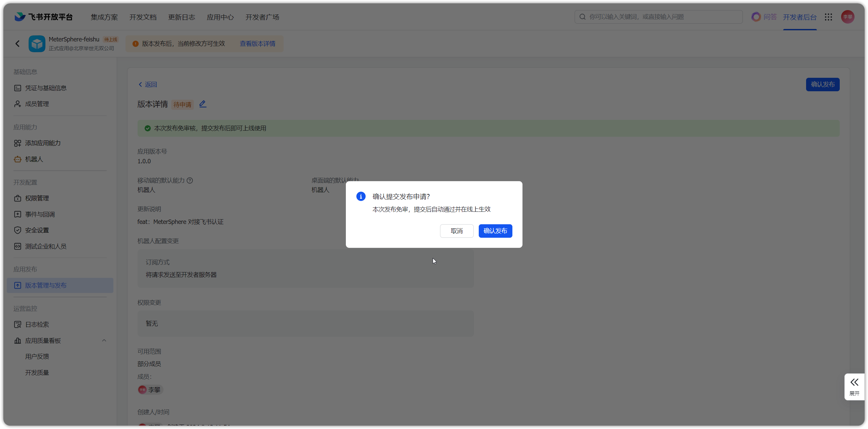The image size is (868, 429).
Task: Click 取消 in the dialog
Action: 457,231
